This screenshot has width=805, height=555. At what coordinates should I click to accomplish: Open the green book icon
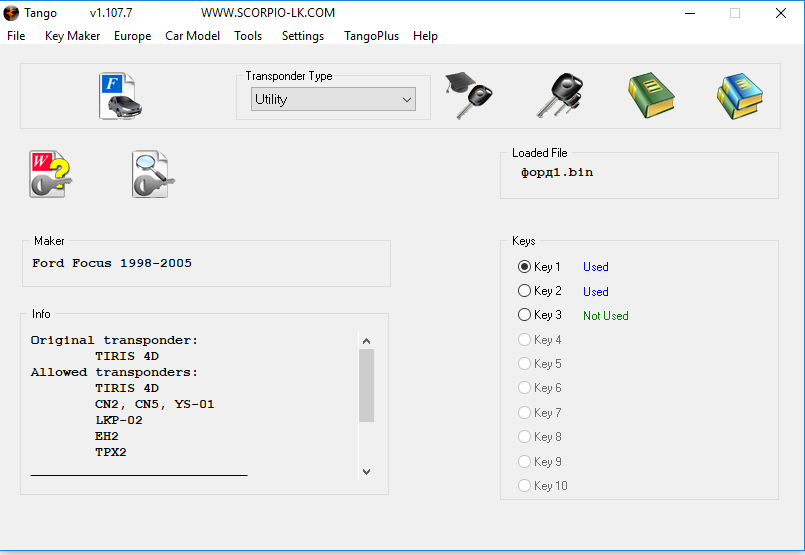(x=651, y=95)
